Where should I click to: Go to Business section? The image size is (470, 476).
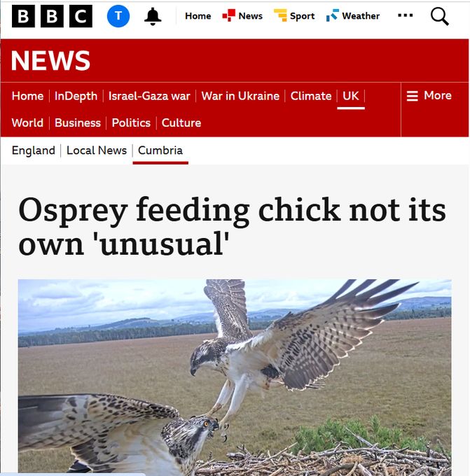[78, 123]
